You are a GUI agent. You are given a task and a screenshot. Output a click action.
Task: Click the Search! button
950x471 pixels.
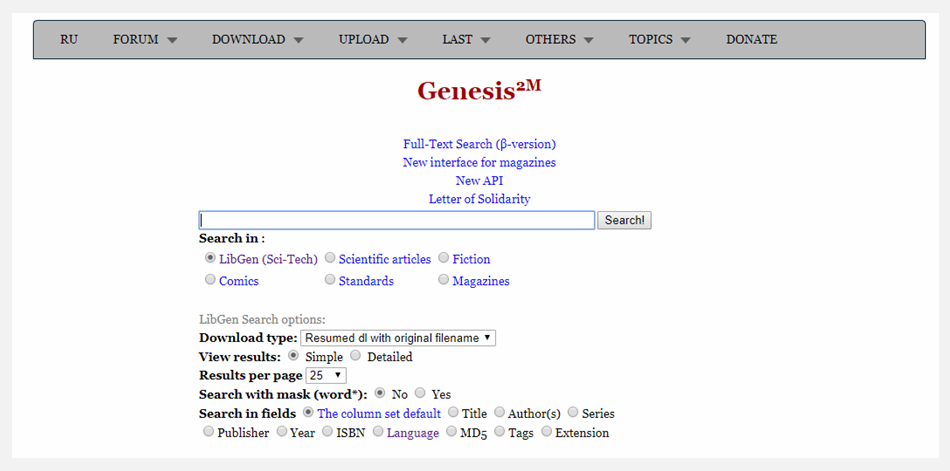[x=624, y=220]
